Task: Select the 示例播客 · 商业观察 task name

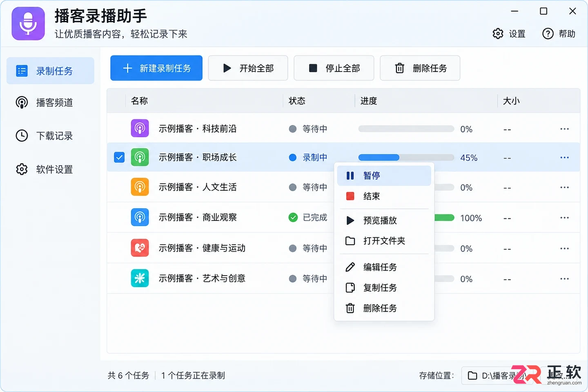Action: 198,217
